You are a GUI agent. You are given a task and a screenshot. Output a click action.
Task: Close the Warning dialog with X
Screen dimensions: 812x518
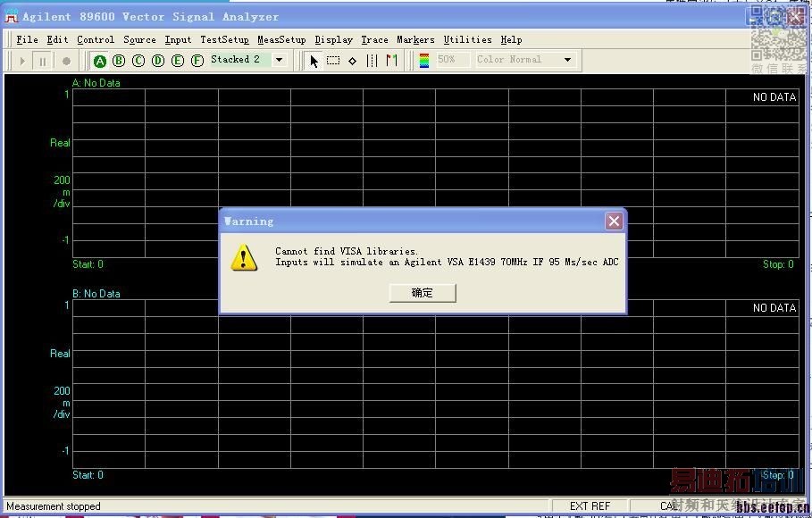tap(614, 221)
